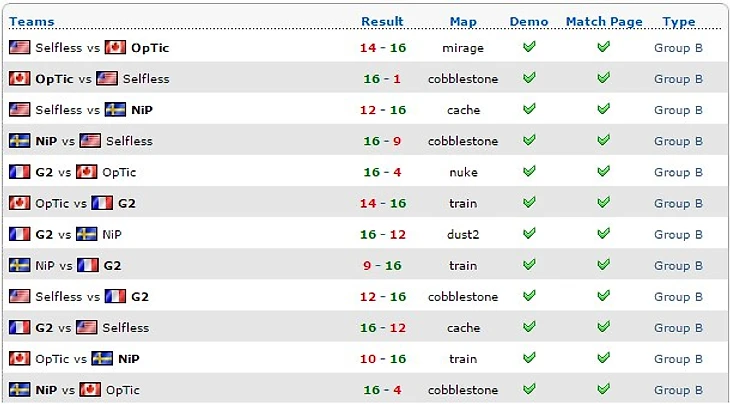Open match page for NiP 16-4 OpTic cobblestone
This screenshot has height=404, width=730.
pyautogui.click(x=604, y=389)
